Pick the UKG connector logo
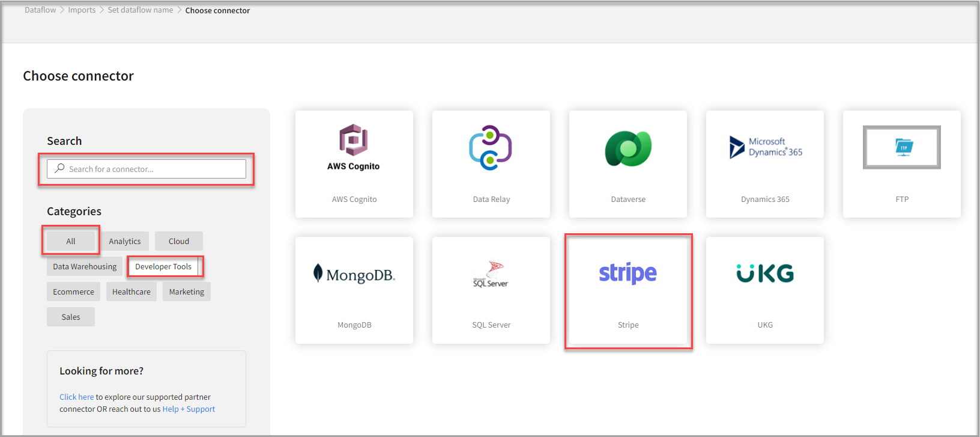The width and height of the screenshot is (980, 437). pyautogui.click(x=765, y=274)
